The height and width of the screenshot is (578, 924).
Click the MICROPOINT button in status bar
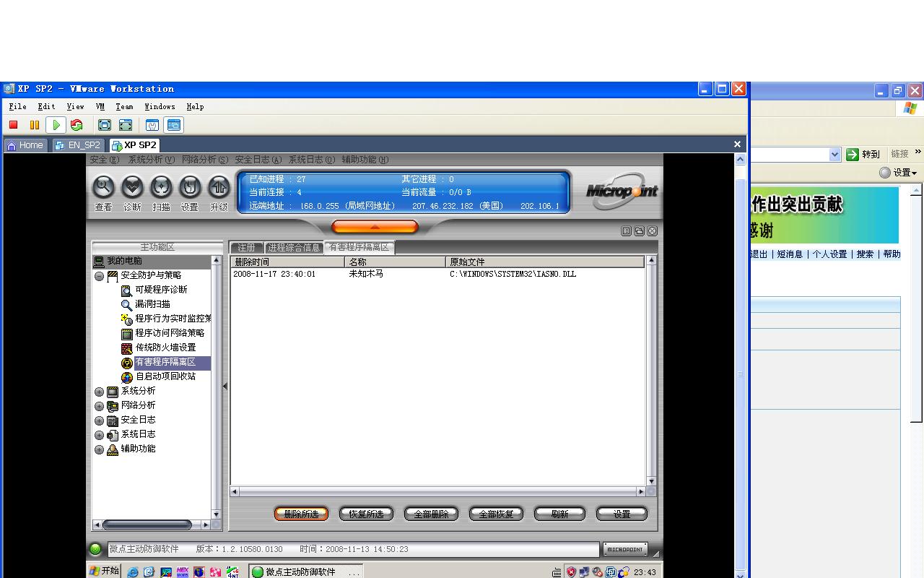tap(625, 549)
